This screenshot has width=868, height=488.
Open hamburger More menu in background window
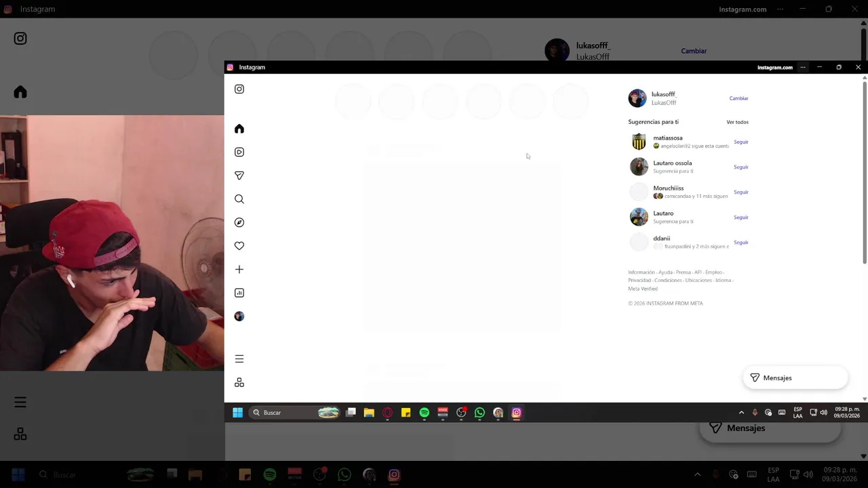20,403
